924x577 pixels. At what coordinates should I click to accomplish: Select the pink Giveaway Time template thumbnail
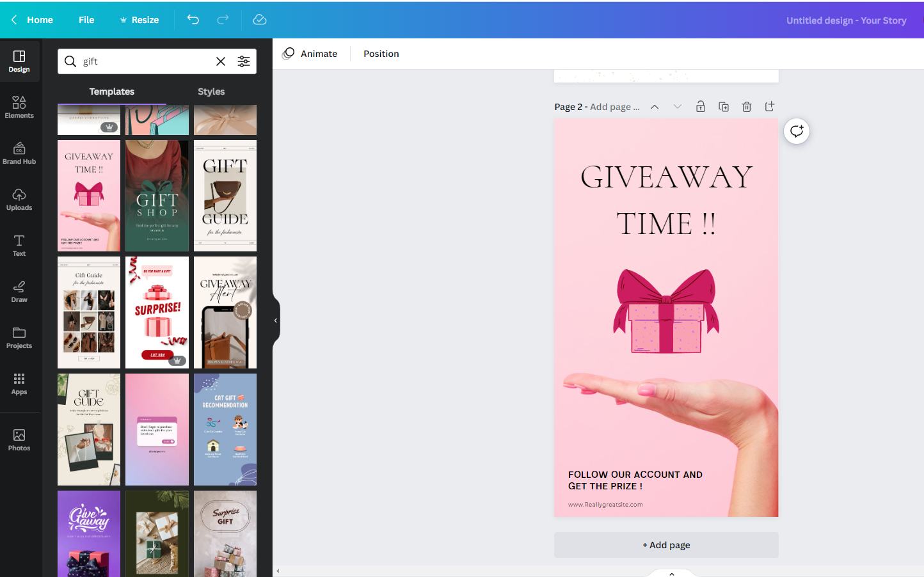point(89,196)
